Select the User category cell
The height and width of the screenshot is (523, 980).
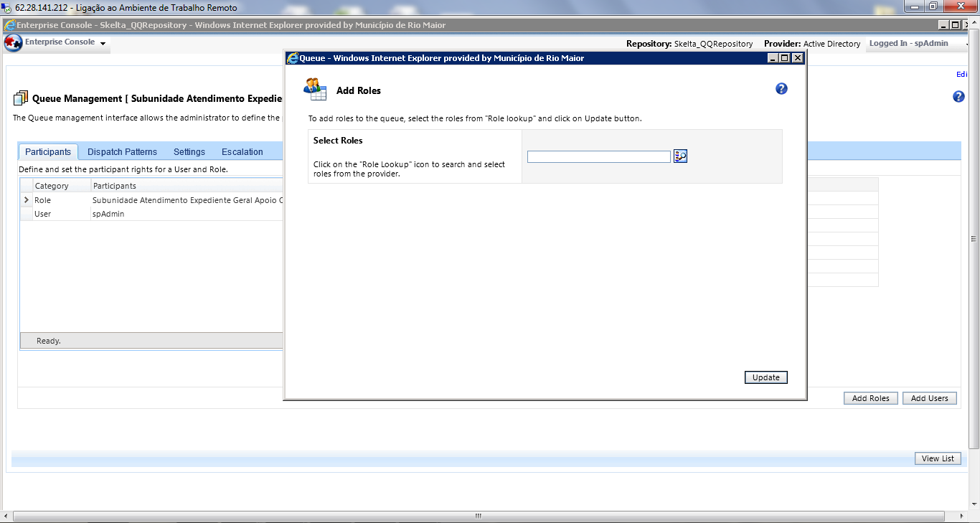pos(62,214)
